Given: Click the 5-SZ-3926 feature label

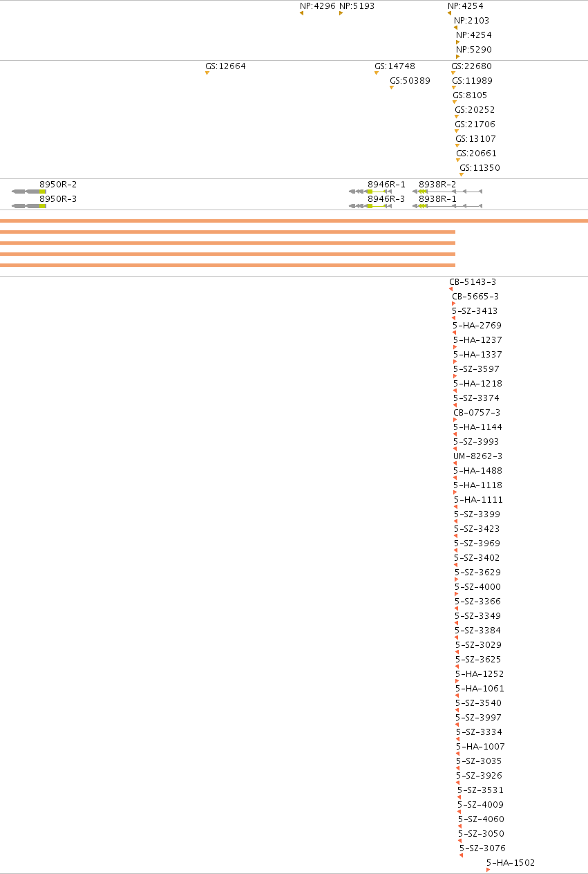Looking at the screenshot, I should point(479,776).
